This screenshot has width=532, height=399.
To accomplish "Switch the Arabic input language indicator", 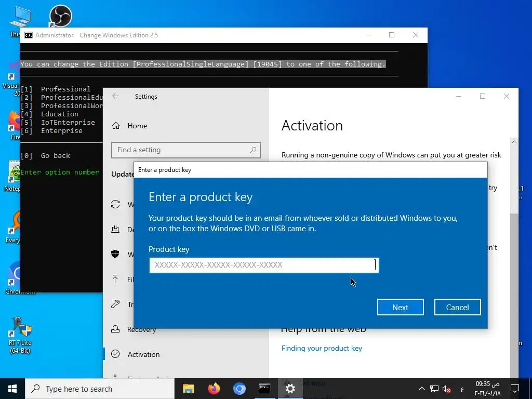I will 462,389.
